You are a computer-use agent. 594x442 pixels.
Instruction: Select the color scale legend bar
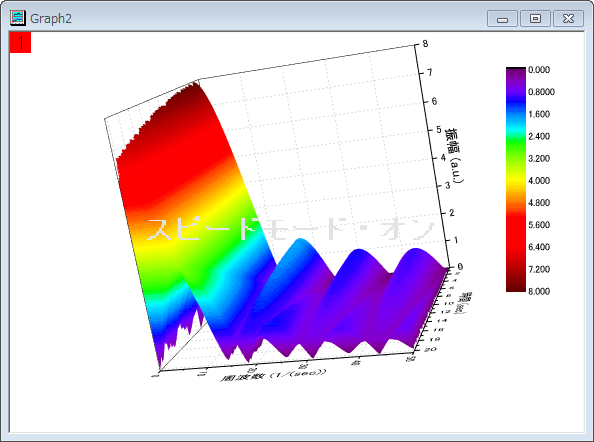tap(516, 180)
